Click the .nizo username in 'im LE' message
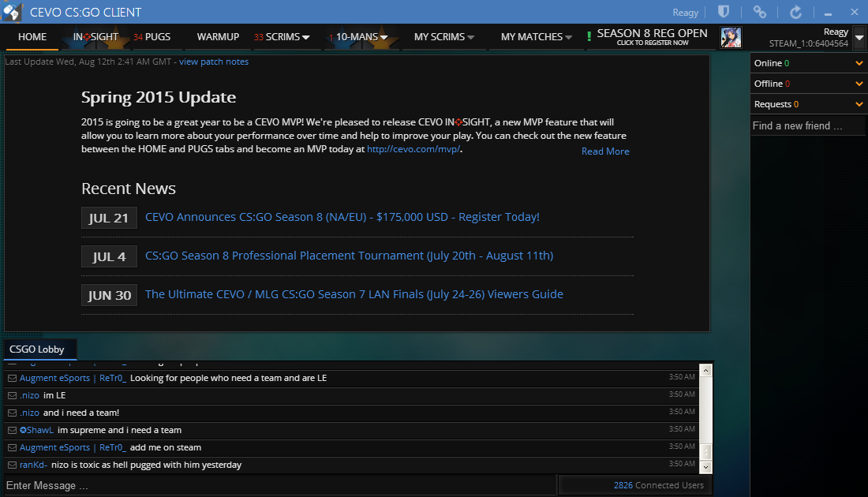 pos(29,396)
